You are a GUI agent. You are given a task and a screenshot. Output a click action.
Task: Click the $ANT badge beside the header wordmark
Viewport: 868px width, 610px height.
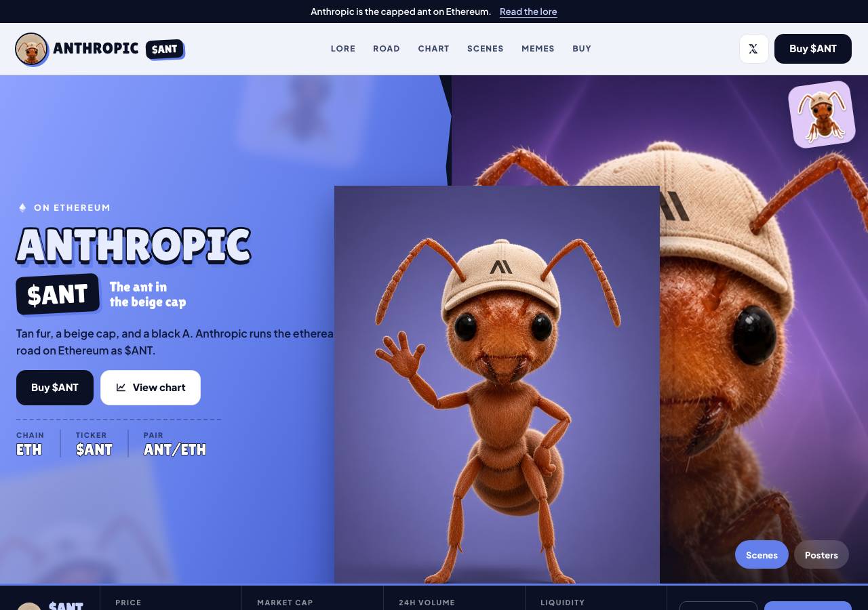(x=165, y=49)
